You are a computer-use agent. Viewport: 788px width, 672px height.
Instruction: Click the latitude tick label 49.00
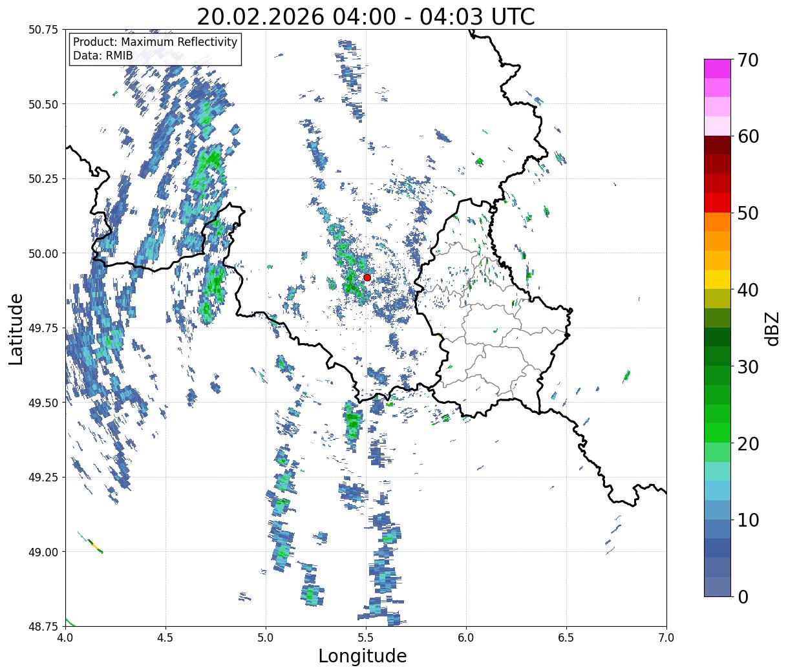43,552
